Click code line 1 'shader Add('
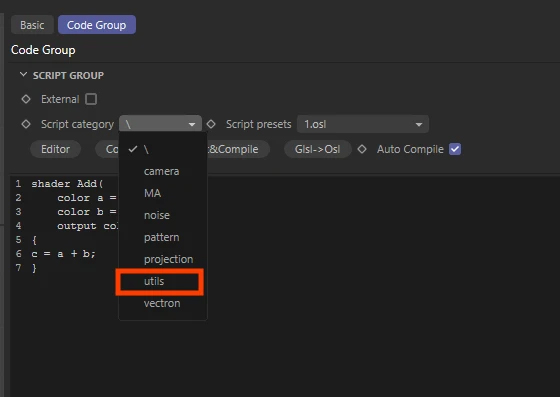Image resolution: width=560 pixels, height=397 pixels. 68,184
